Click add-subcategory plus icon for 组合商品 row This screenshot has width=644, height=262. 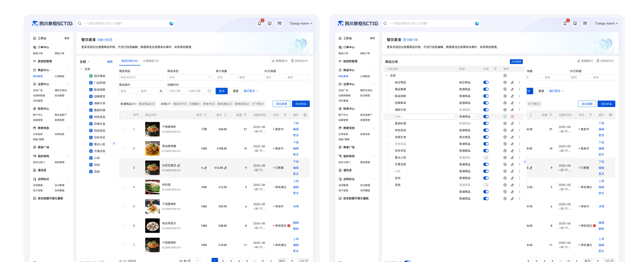point(505,82)
